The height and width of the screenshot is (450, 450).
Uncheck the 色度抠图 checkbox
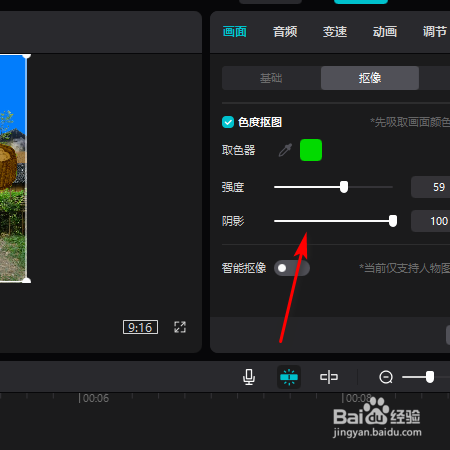pyautogui.click(x=228, y=122)
